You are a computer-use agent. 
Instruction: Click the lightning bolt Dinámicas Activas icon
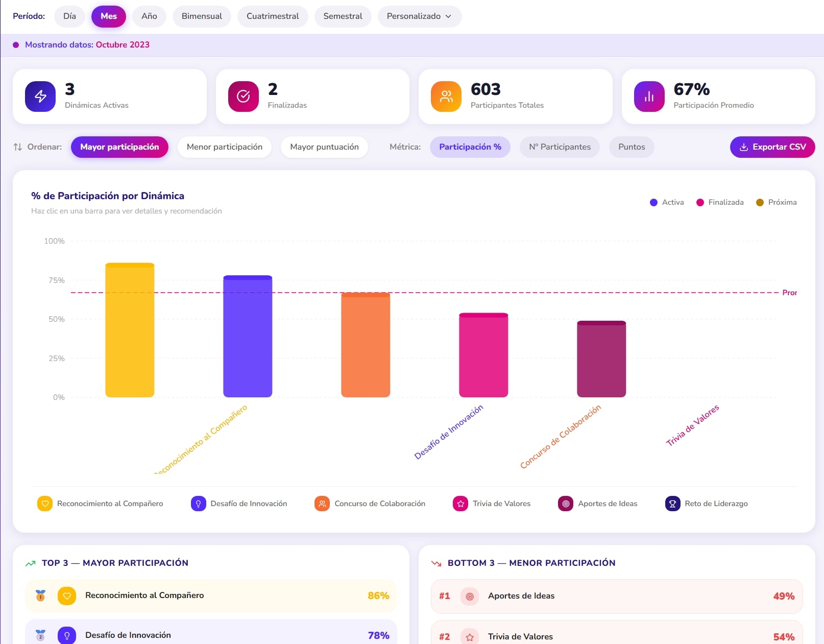click(40, 97)
